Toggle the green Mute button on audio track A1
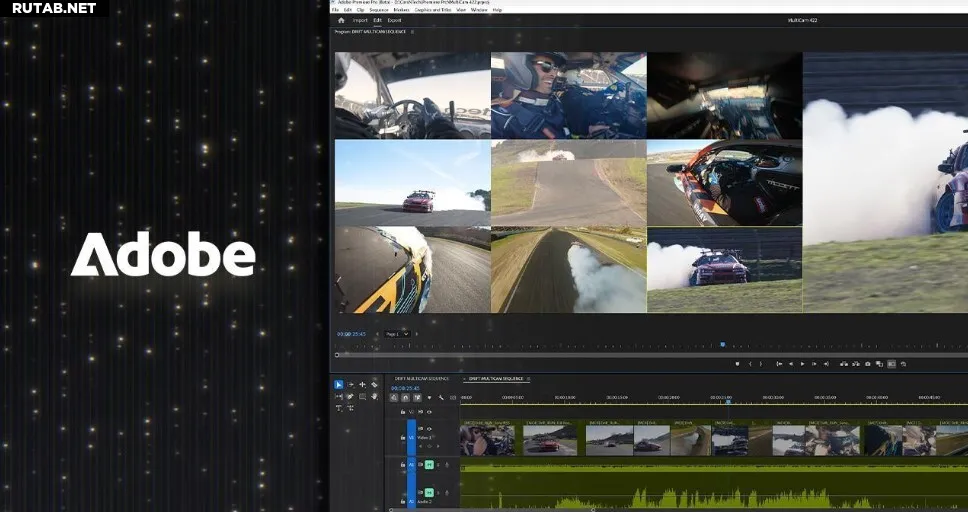Screen dimensions: 968x512 (429, 464)
